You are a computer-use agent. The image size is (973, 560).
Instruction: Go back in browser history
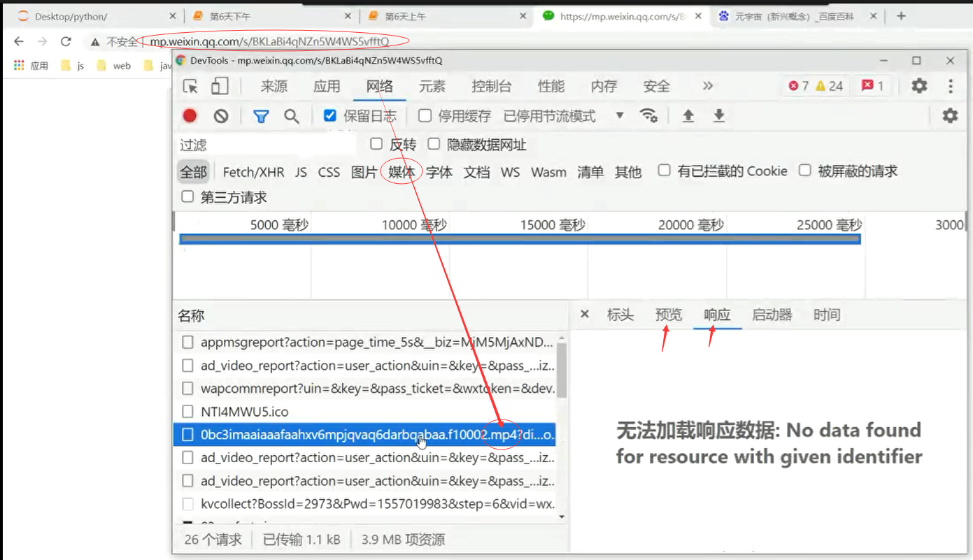coord(19,41)
